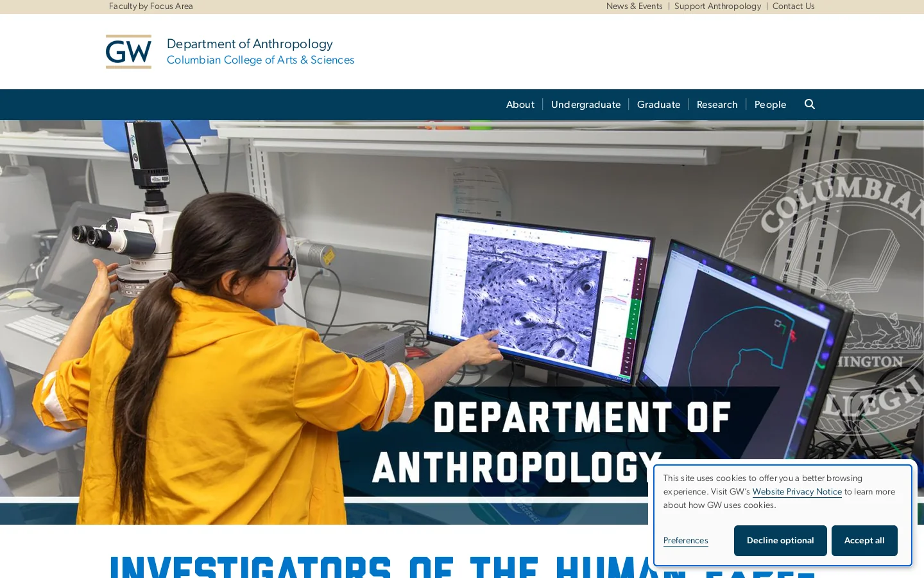The width and height of the screenshot is (924, 578).
Task: Open the Graduate menu
Action: 658,104
